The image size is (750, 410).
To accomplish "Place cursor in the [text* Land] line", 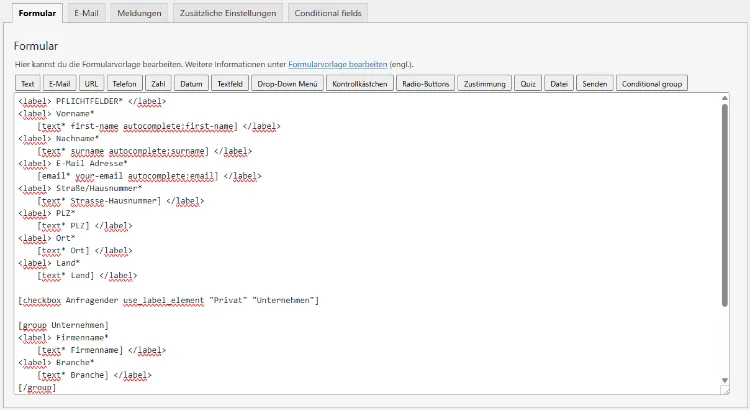I will [x=87, y=276].
